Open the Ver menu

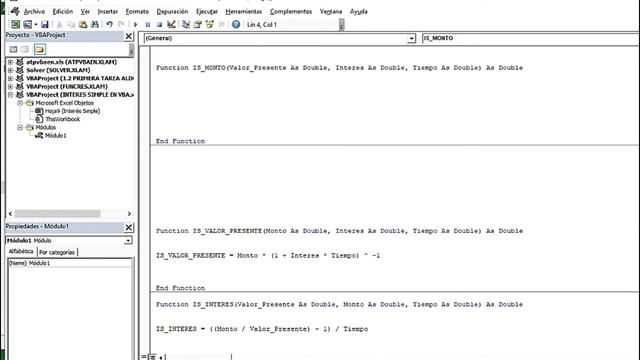pos(85,11)
